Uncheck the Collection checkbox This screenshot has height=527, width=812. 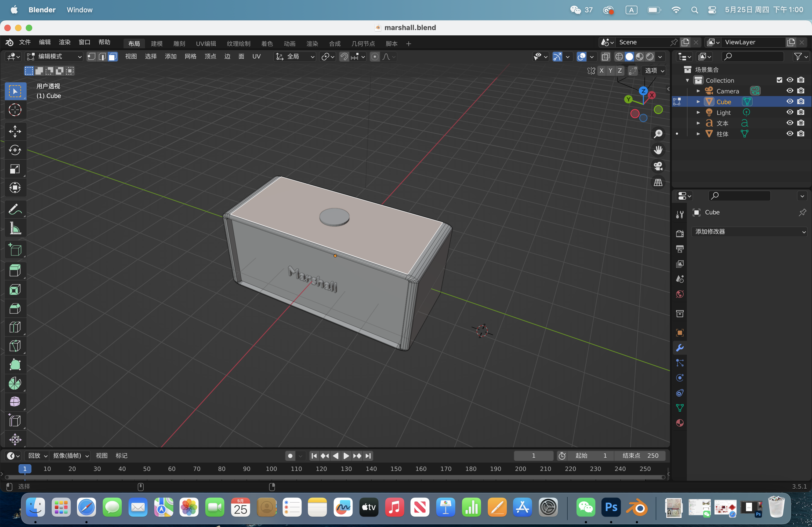pyautogui.click(x=779, y=80)
